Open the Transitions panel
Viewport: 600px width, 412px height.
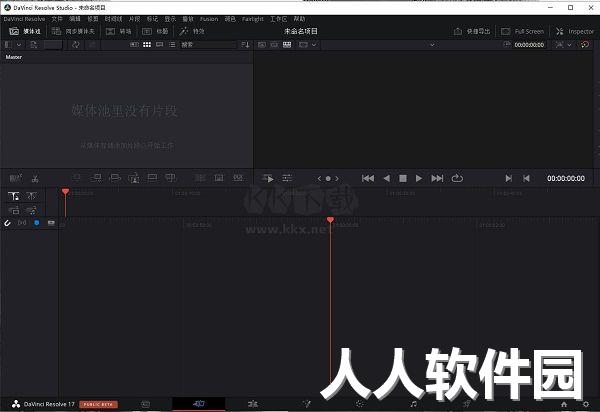coord(119,31)
